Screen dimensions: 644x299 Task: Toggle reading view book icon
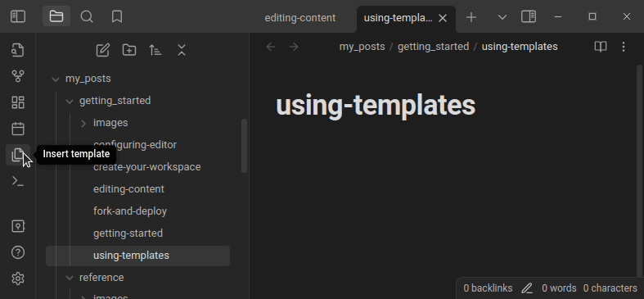tap(601, 47)
